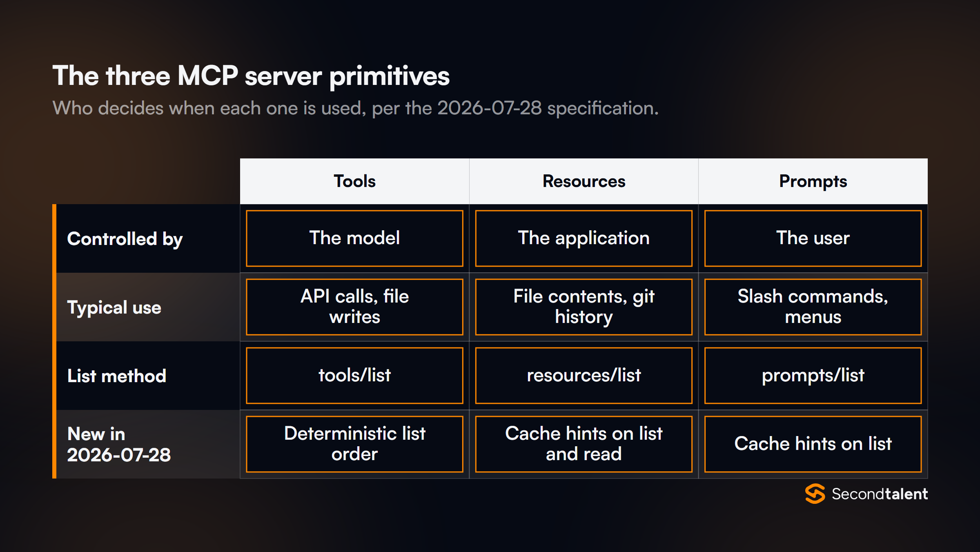Click the Secondtalent logo icon
Image resolution: width=980 pixels, height=552 pixels.
(x=815, y=494)
